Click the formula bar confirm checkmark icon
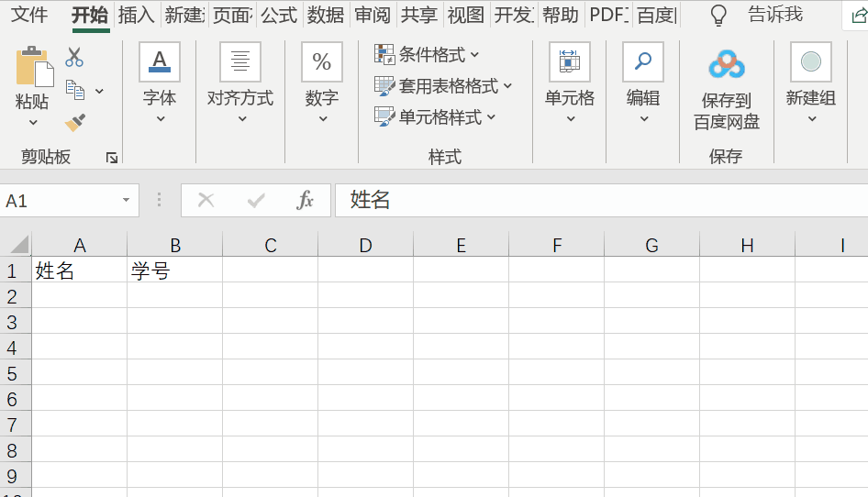 [x=256, y=200]
